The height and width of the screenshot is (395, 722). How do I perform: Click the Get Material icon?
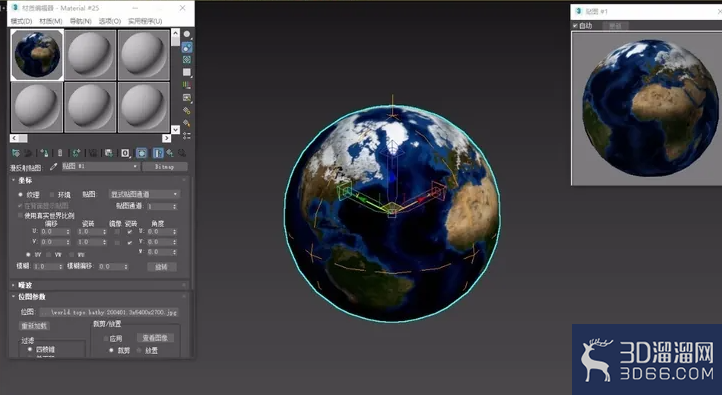(x=16, y=153)
